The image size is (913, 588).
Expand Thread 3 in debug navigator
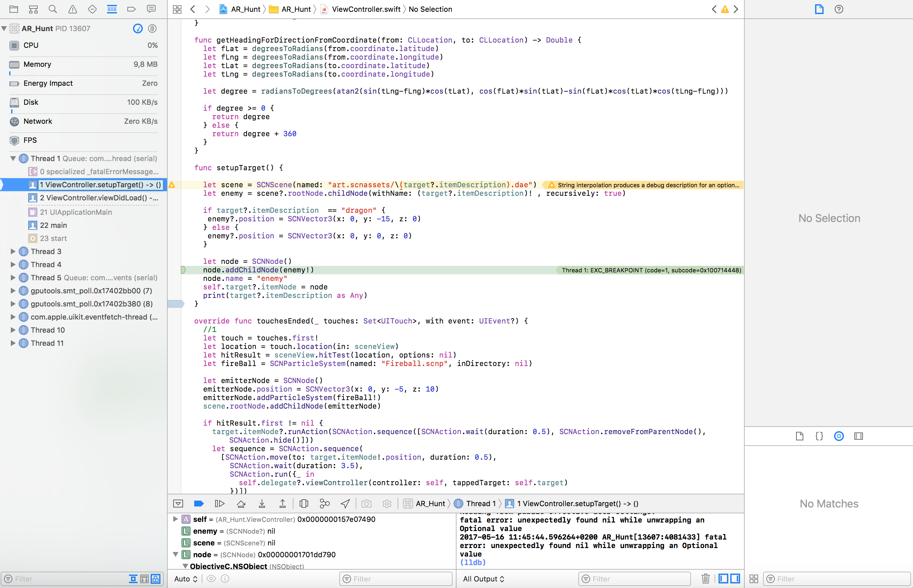[x=12, y=251]
